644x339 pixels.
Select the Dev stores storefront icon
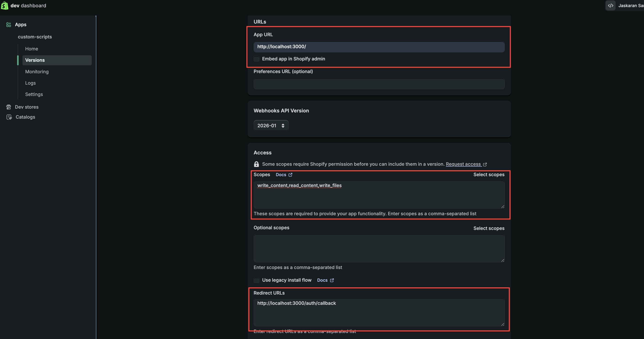(x=8, y=107)
